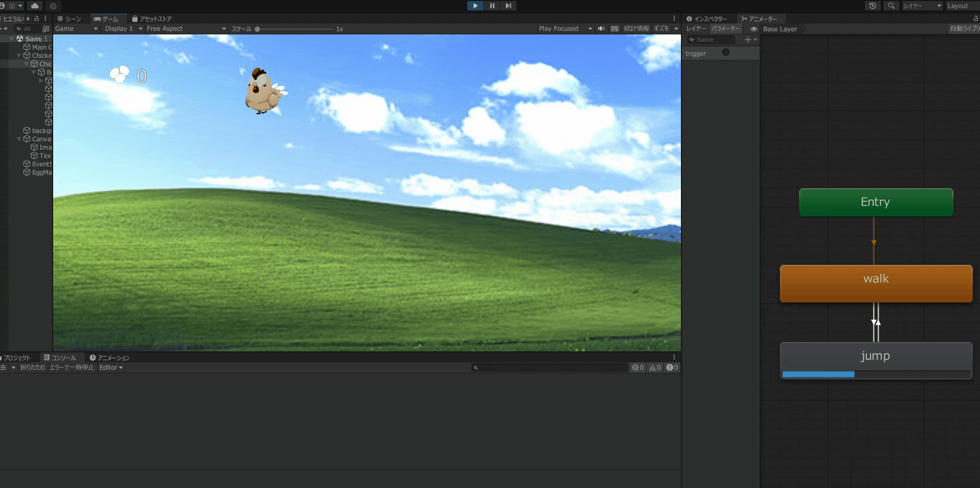The height and width of the screenshot is (488, 980).
Task: Select the EggManager object in hierarchy
Action: click(x=38, y=172)
